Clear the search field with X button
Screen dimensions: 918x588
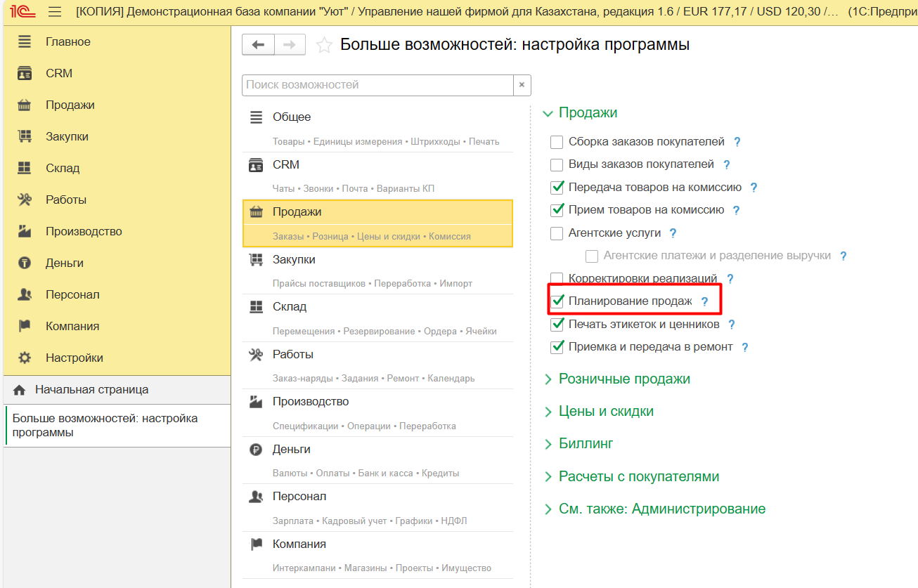point(522,85)
